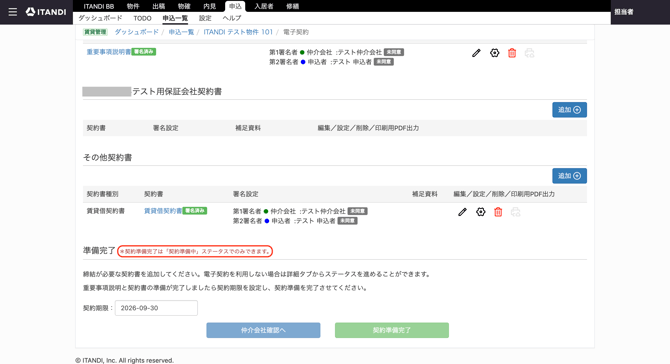Click the 契約準備完了 button
This screenshot has width=670, height=364.
point(392,330)
